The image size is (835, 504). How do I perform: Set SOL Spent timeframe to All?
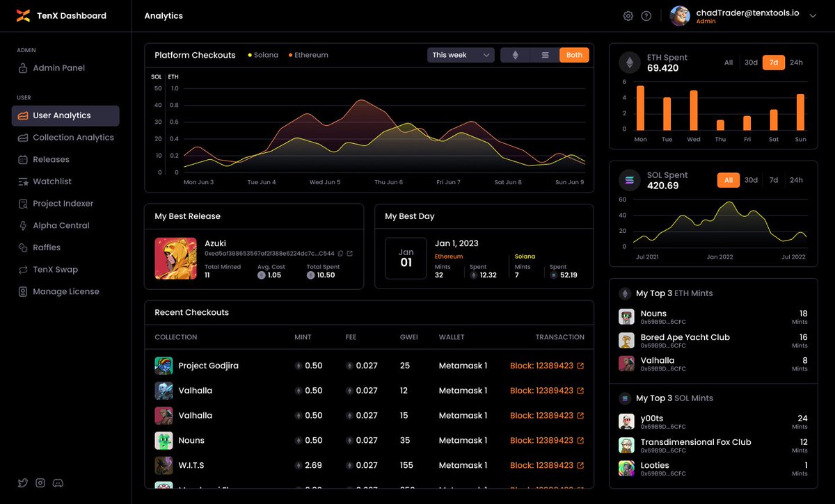(728, 180)
